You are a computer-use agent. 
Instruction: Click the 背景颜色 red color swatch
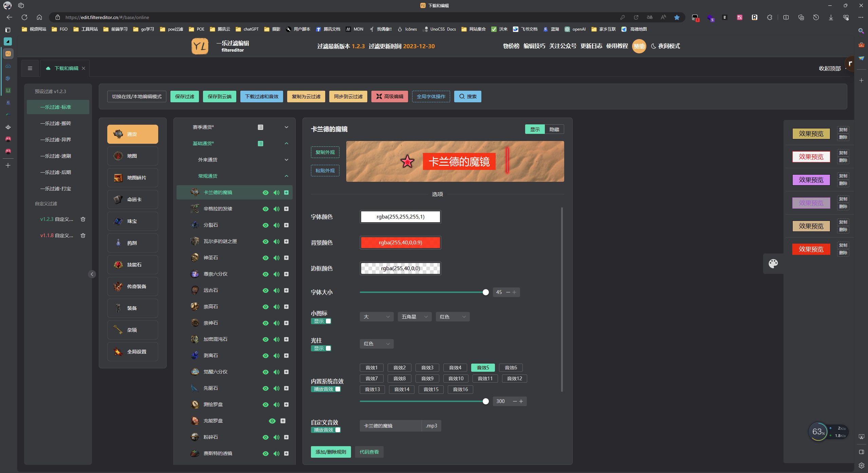coord(400,243)
